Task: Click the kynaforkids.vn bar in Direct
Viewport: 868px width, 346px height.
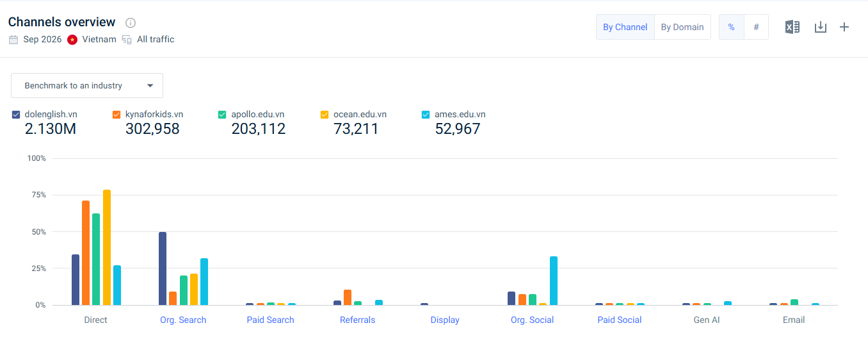Action: 86,253
